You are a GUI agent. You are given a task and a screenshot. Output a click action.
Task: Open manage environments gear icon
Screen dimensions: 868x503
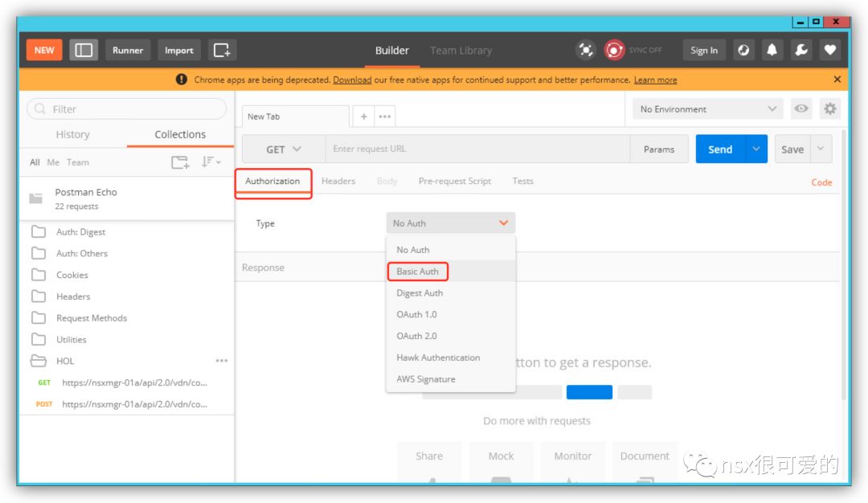click(829, 108)
